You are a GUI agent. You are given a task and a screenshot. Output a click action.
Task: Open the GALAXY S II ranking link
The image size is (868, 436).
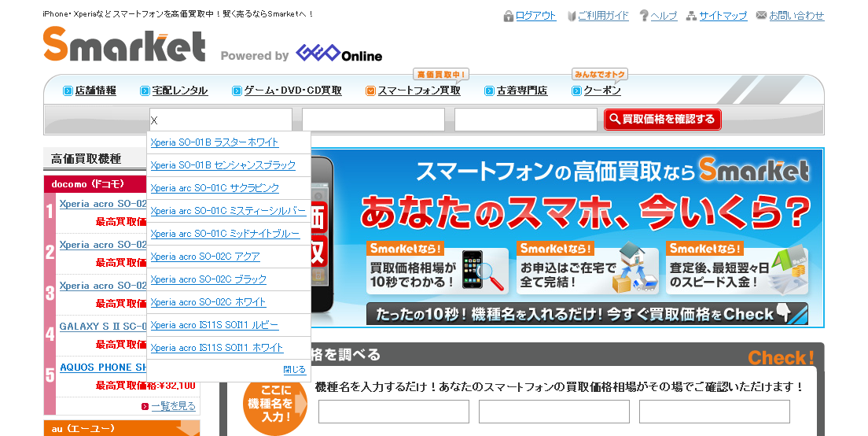click(103, 327)
